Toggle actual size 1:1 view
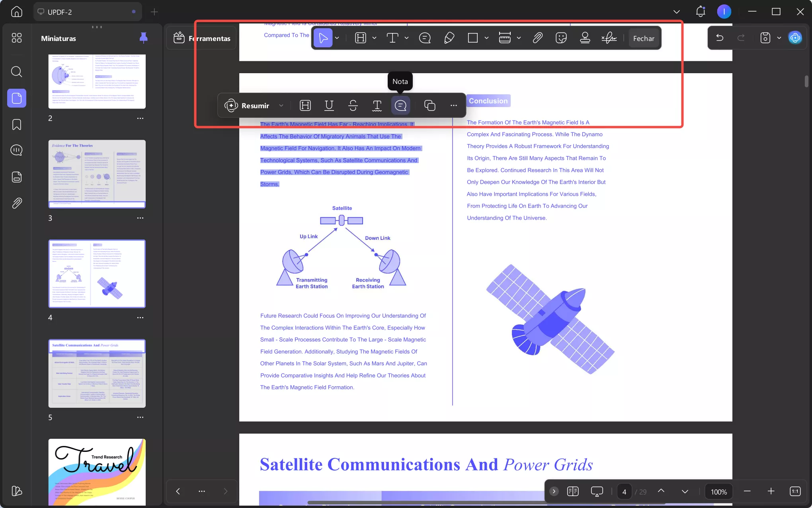 tap(794, 491)
